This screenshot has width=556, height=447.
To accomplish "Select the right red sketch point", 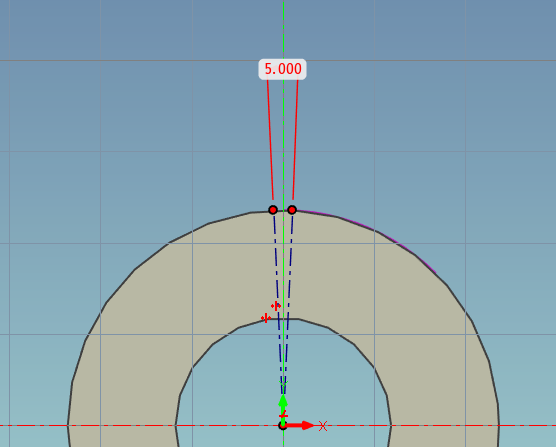I will click(292, 210).
